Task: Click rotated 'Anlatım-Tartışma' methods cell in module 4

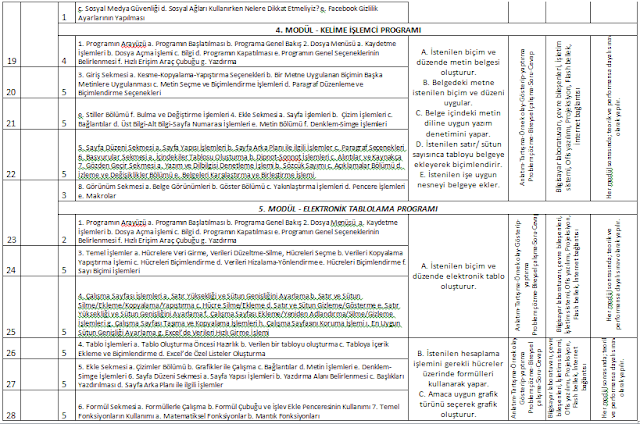Action: tap(527, 118)
